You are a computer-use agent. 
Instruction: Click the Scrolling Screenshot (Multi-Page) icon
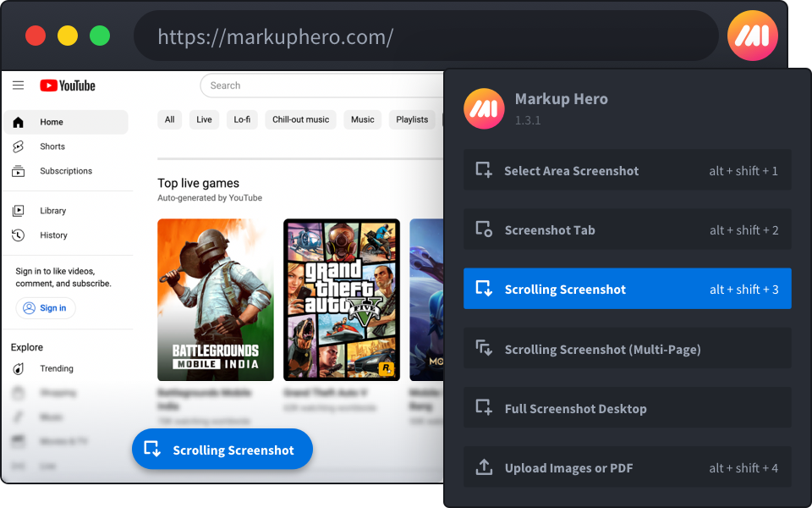484,348
